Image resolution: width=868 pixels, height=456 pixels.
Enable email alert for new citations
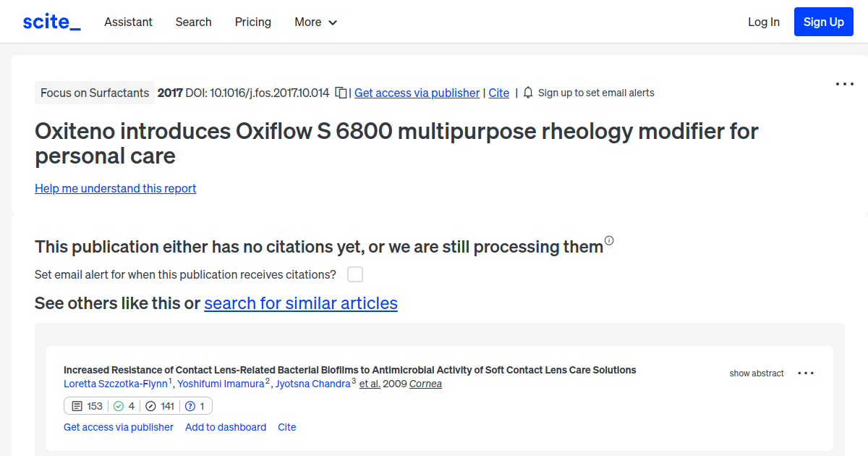[x=354, y=274]
